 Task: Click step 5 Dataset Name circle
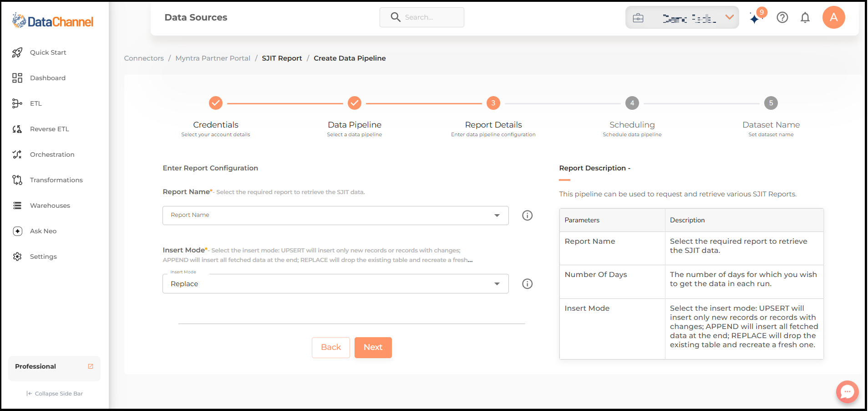pos(771,103)
